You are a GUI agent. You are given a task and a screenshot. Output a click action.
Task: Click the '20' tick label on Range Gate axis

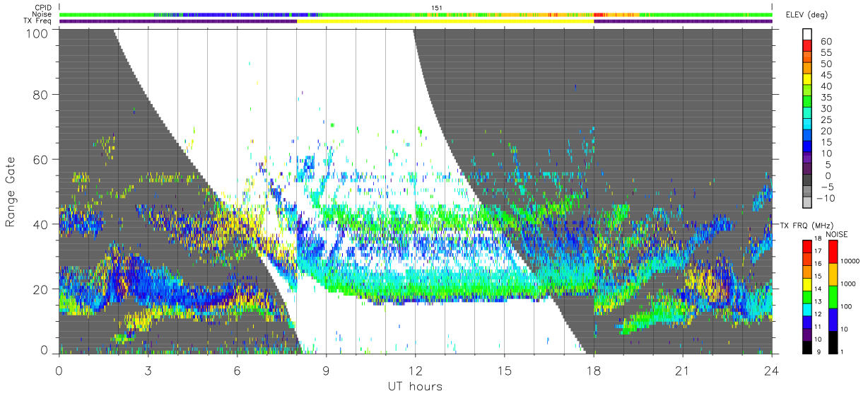click(x=41, y=289)
